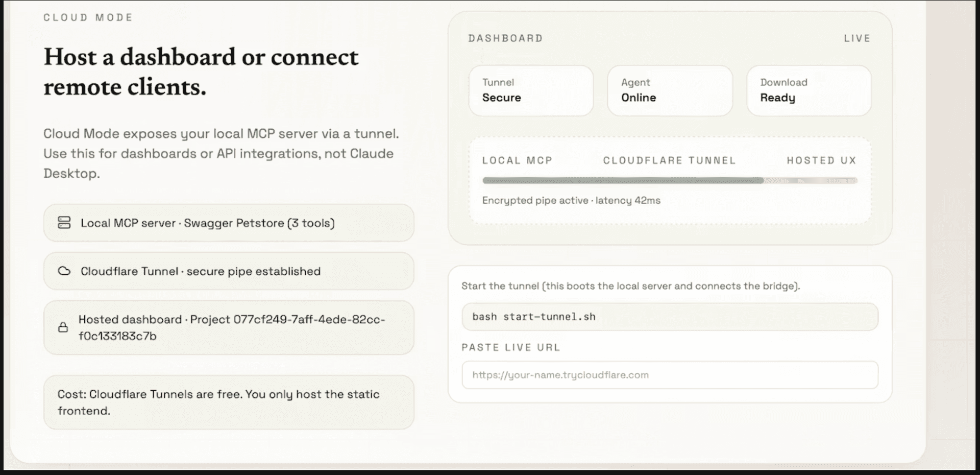Screen dimensions: 980x475
Task: Click the Encrypted pipe active latency text
Action: tap(571, 200)
